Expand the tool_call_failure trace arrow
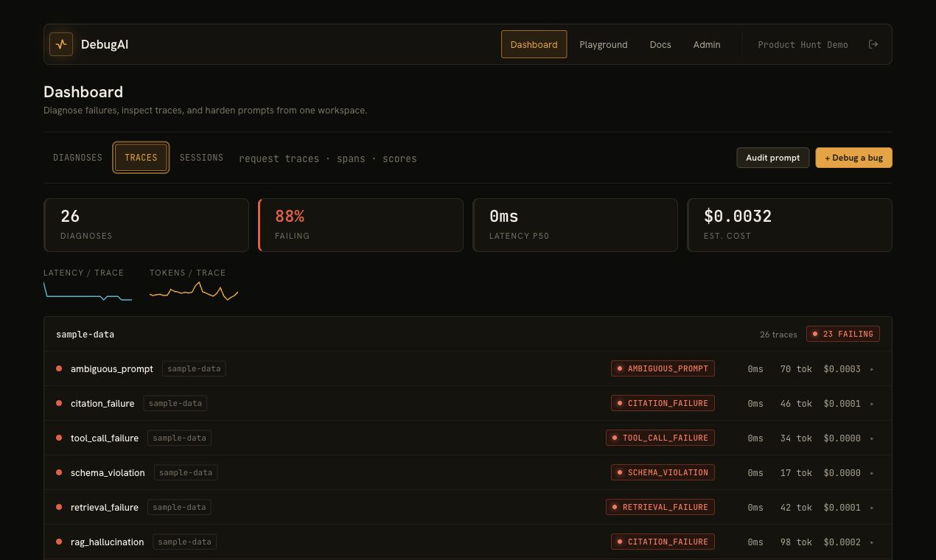The width and height of the screenshot is (936, 560). coord(872,438)
